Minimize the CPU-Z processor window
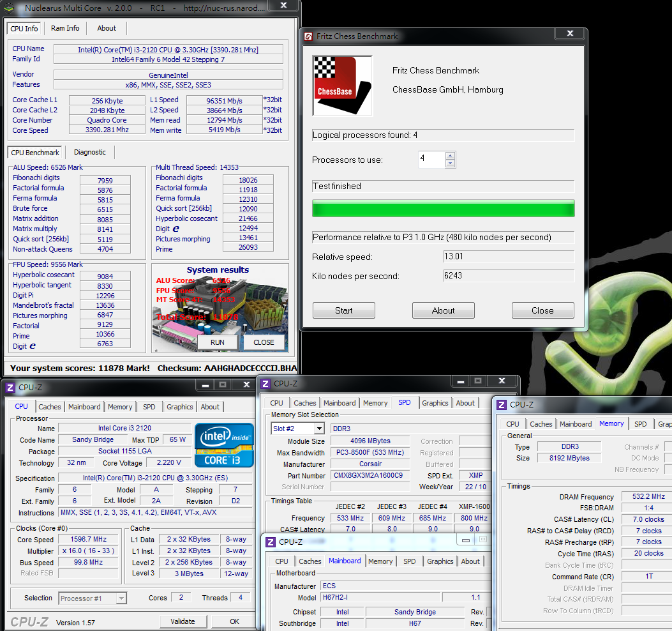The height and width of the screenshot is (631, 672). (x=205, y=384)
